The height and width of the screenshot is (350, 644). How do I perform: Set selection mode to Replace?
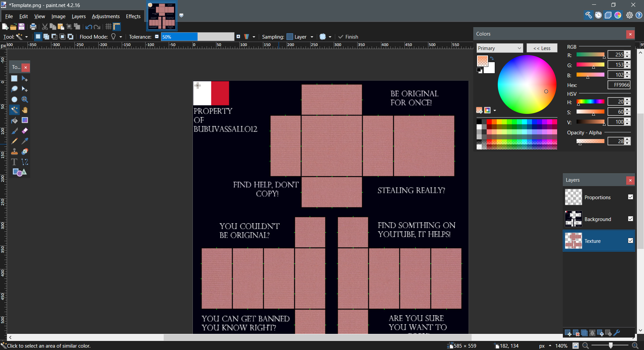click(38, 37)
